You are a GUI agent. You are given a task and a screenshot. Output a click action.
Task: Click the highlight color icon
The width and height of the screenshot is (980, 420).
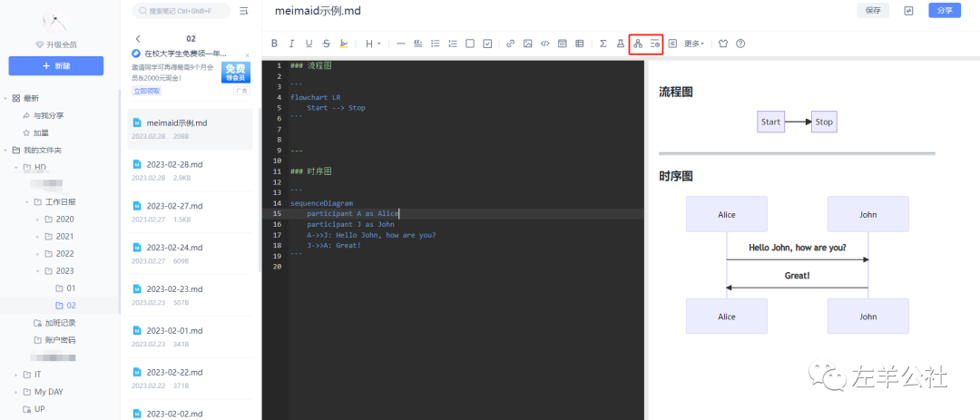pyautogui.click(x=344, y=44)
